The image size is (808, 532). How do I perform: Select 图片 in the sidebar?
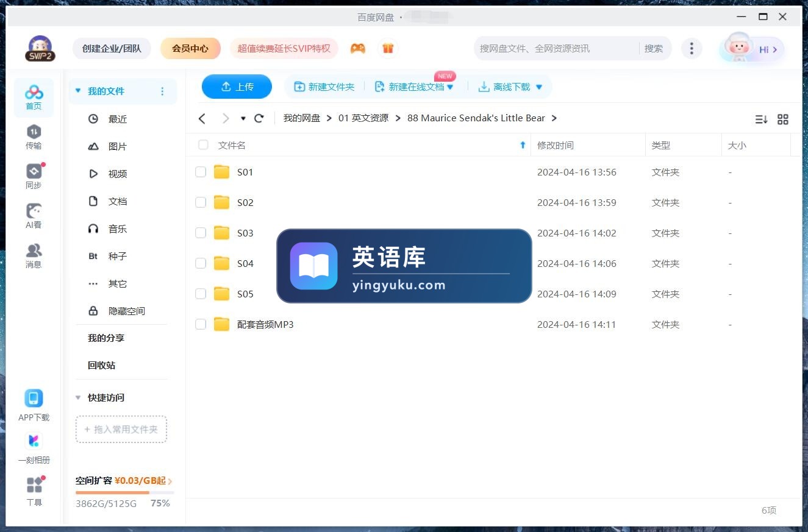pyautogui.click(x=118, y=146)
